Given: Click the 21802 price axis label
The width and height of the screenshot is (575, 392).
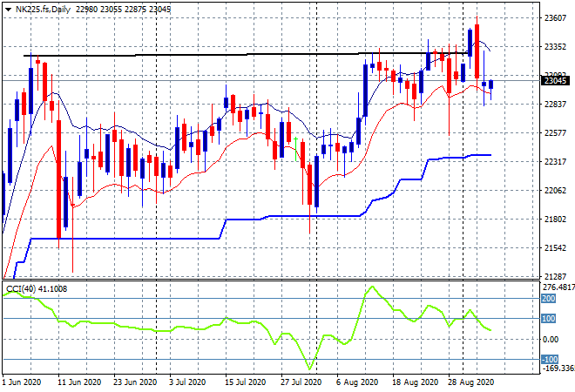Looking at the screenshot, I should coord(556,220).
